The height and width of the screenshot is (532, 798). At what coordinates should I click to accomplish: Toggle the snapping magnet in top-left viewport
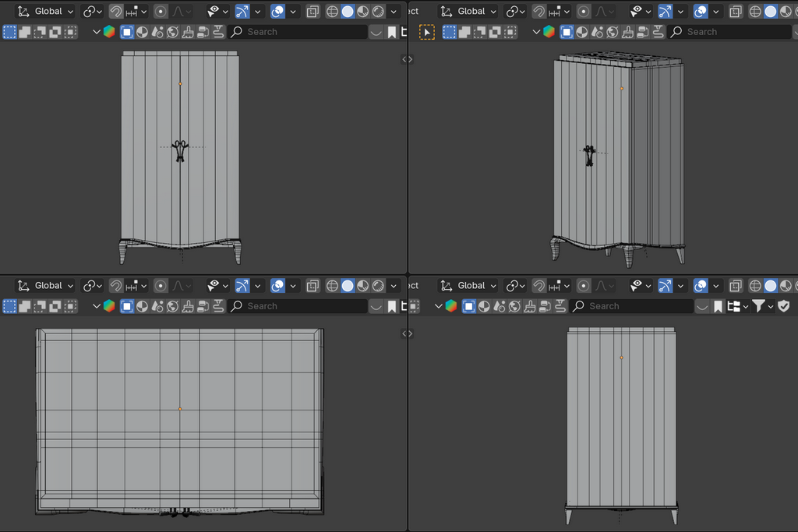pyautogui.click(x=115, y=12)
